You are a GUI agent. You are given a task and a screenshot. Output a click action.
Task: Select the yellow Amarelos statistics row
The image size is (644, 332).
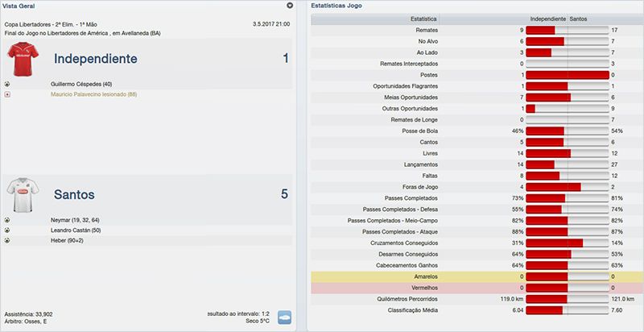click(475, 276)
